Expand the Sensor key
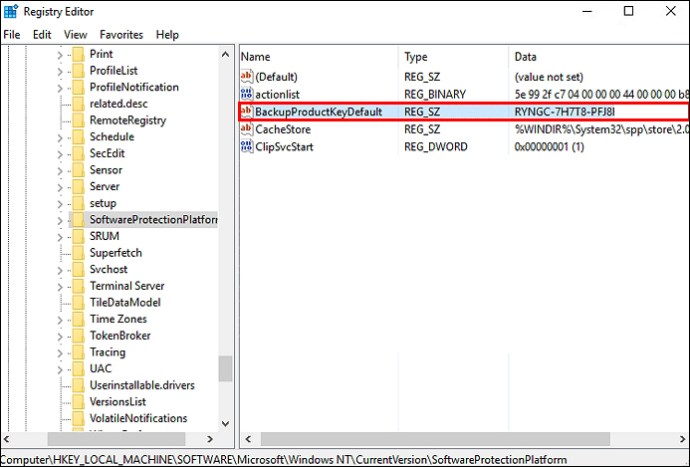690x467 pixels. click(60, 171)
